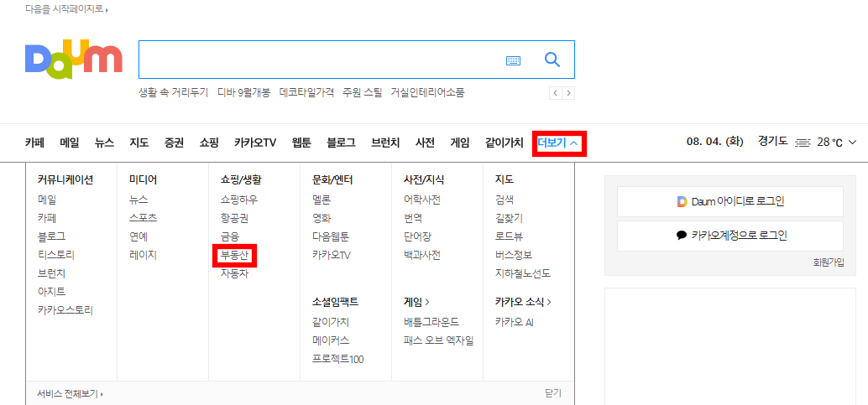868x405 pixels.
Task: Click 서비스 전체보기 link
Action: [x=71, y=394]
